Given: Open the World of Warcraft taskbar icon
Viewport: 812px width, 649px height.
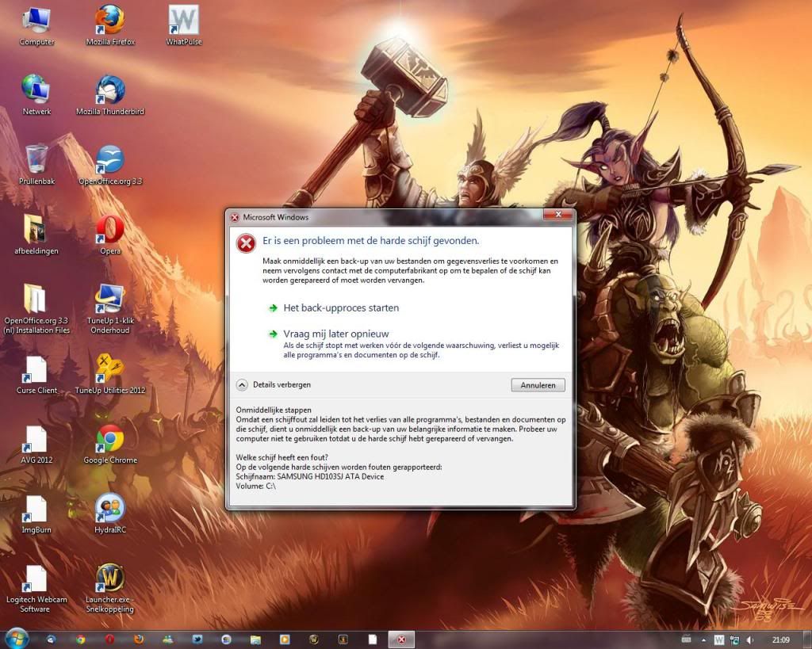Looking at the screenshot, I should [x=314, y=639].
